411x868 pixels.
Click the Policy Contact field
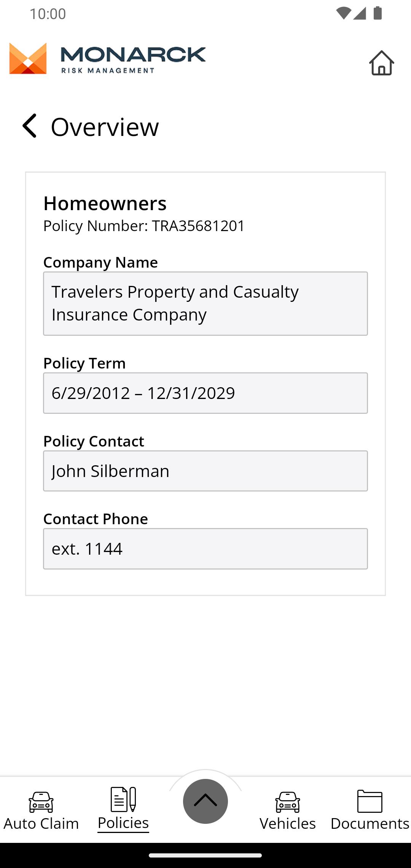[205, 471]
